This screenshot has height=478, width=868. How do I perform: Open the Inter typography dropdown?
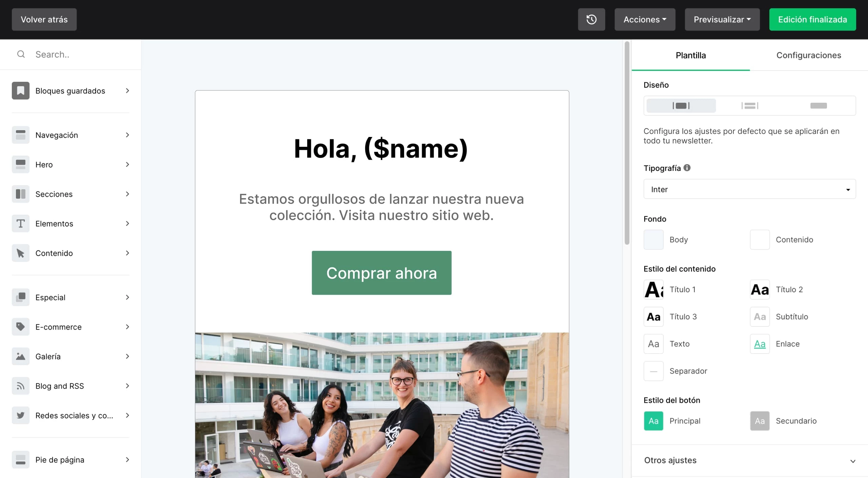(x=749, y=189)
